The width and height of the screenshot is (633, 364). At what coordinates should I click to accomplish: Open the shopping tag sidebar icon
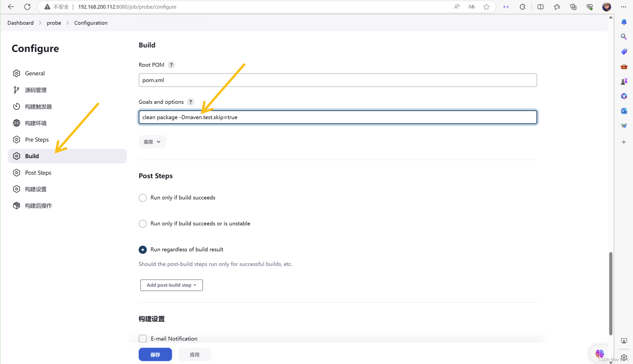[x=624, y=52]
